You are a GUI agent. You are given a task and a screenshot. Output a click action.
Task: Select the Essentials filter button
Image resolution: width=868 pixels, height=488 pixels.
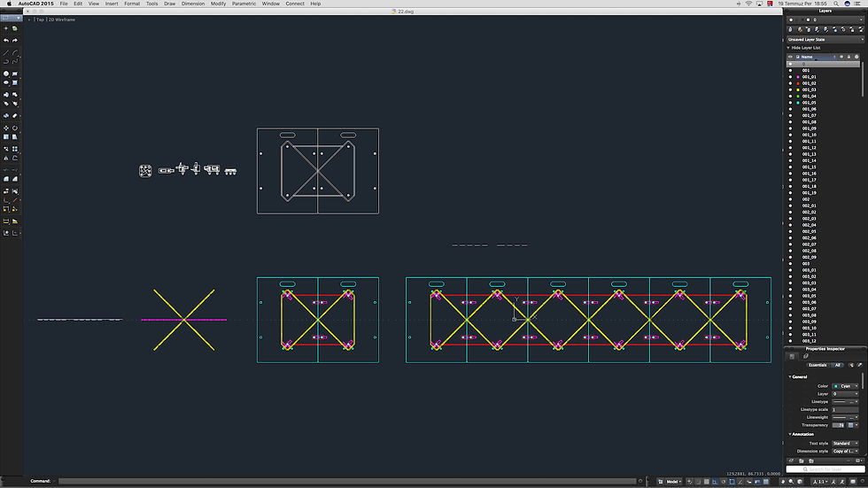(x=818, y=365)
